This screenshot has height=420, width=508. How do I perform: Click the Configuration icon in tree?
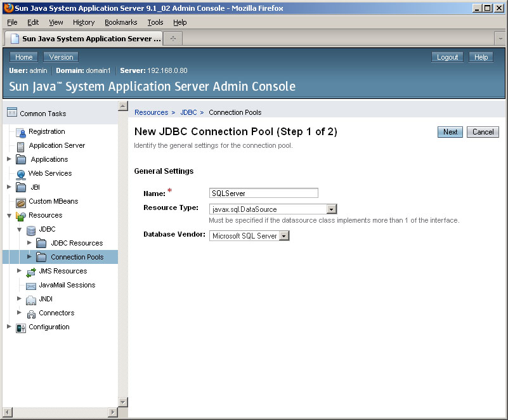(21, 328)
